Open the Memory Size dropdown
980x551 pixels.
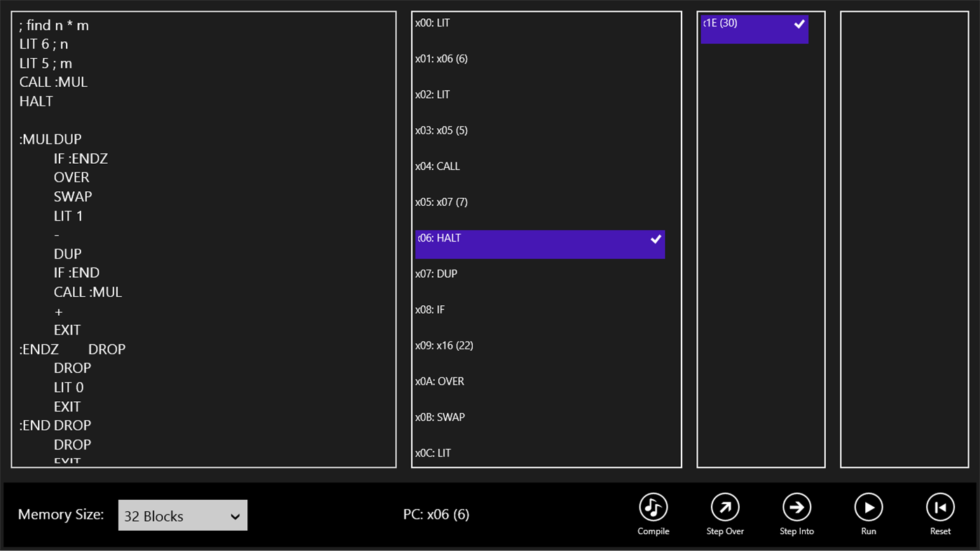click(x=235, y=515)
